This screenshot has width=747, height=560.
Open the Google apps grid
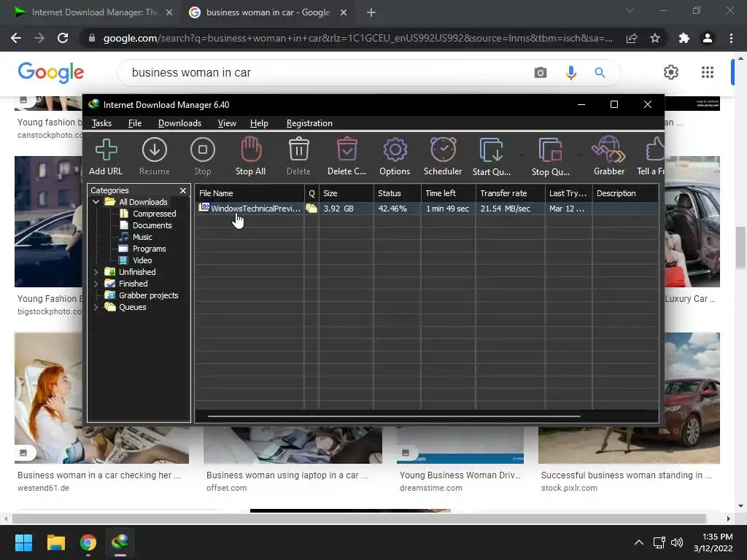pos(708,72)
